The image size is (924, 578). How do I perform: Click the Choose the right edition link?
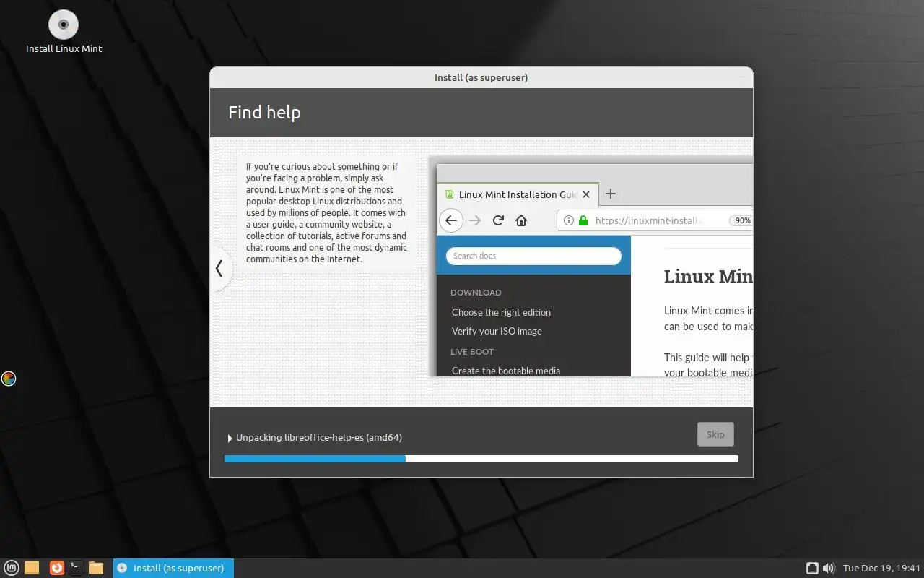coord(501,312)
